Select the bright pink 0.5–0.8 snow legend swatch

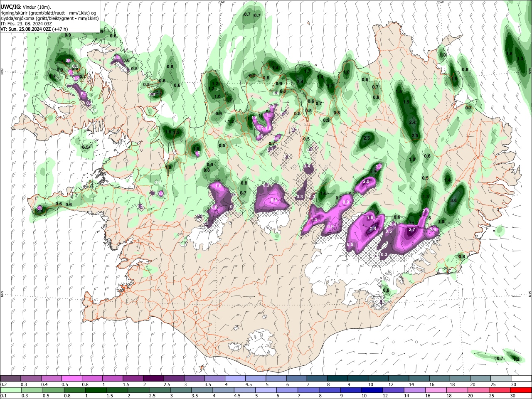point(71,378)
